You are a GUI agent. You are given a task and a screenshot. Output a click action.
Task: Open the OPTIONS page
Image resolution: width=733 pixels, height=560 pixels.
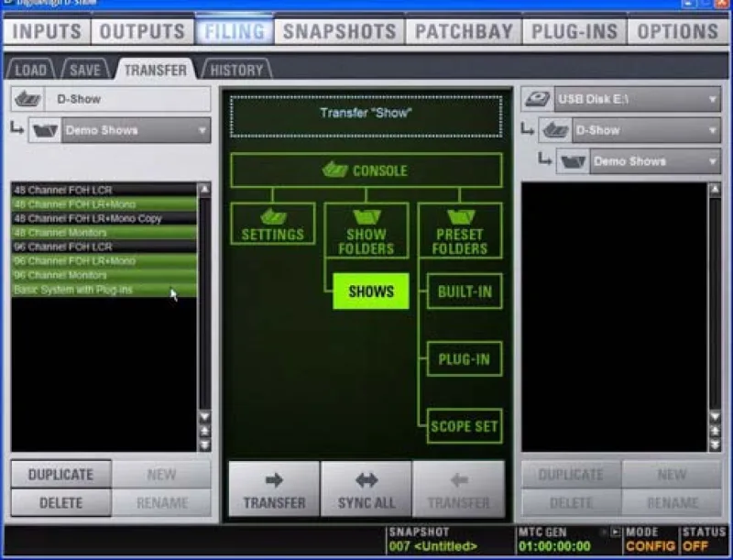click(678, 32)
